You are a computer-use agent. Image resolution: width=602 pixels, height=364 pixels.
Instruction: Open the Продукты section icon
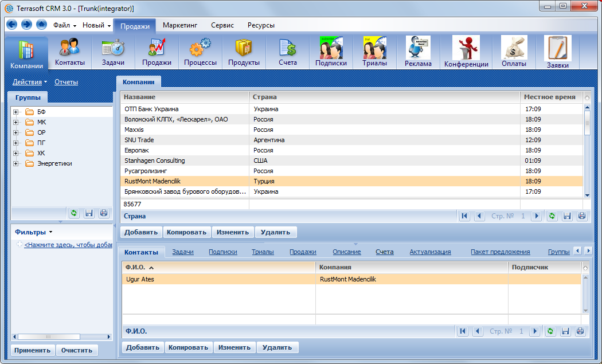(244, 52)
